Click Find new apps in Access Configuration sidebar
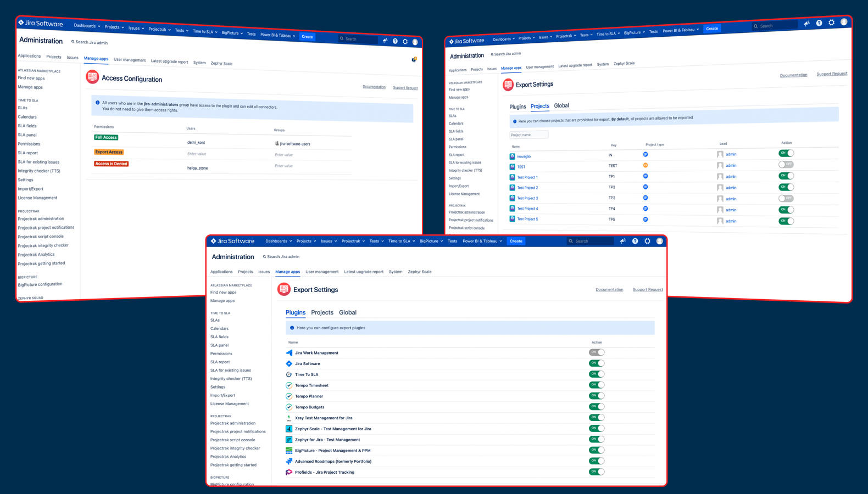 coord(31,78)
